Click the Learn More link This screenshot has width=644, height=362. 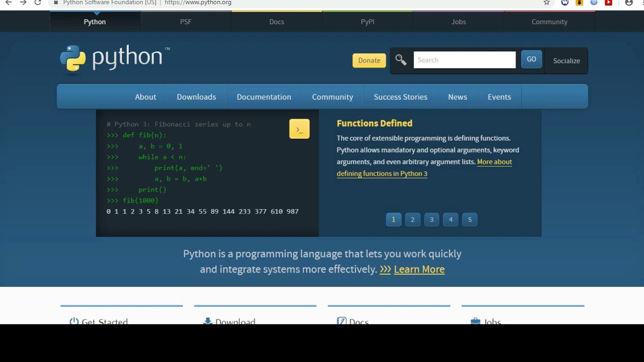[x=419, y=269]
